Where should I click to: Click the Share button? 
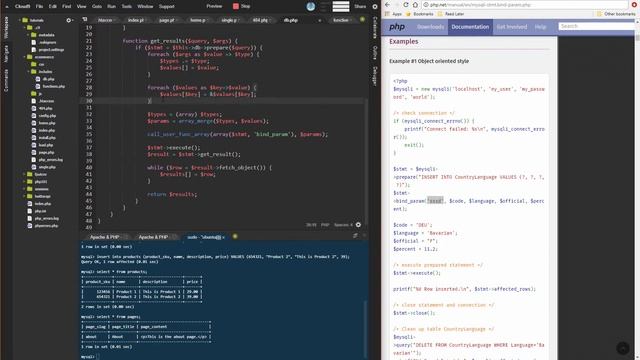tap(360, 6)
